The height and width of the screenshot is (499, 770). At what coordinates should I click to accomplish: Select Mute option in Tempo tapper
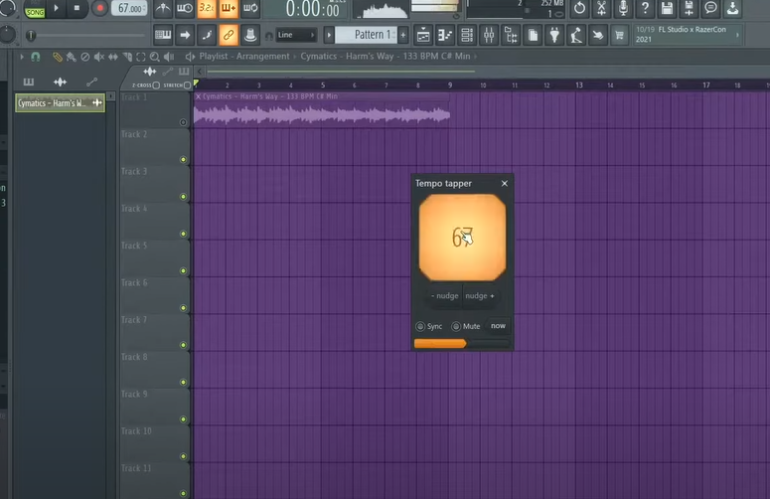point(466,326)
